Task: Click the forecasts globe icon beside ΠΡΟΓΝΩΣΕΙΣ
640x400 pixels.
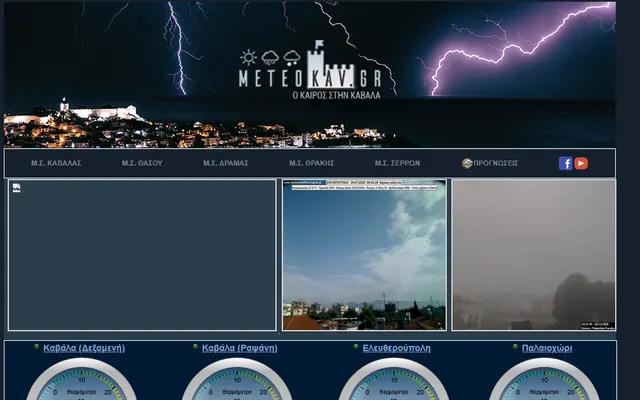Action: [467, 163]
